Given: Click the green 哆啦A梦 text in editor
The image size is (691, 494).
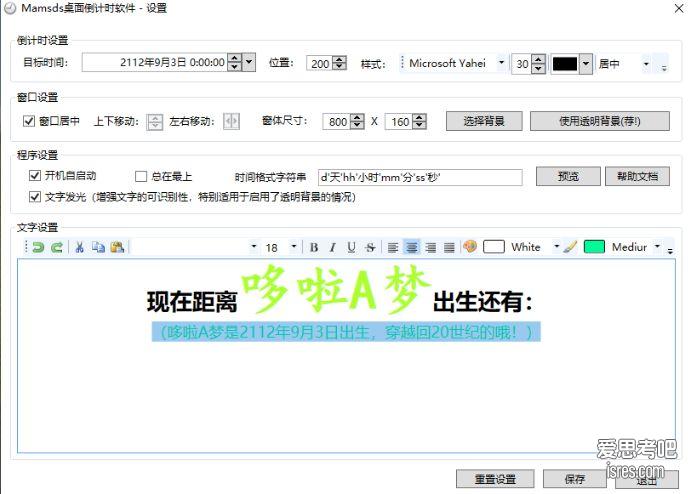Looking at the screenshot, I should [335, 289].
